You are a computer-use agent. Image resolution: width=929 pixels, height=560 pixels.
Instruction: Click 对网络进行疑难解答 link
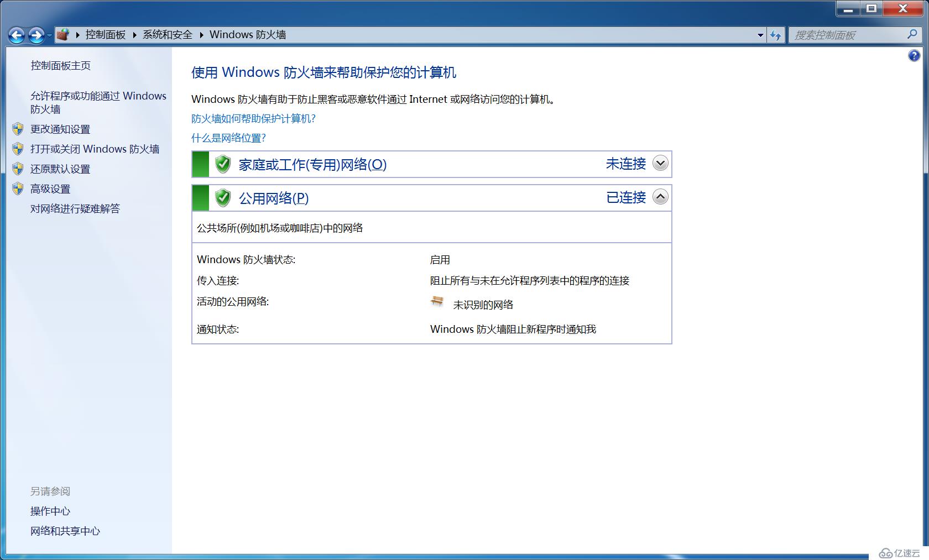point(75,209)
